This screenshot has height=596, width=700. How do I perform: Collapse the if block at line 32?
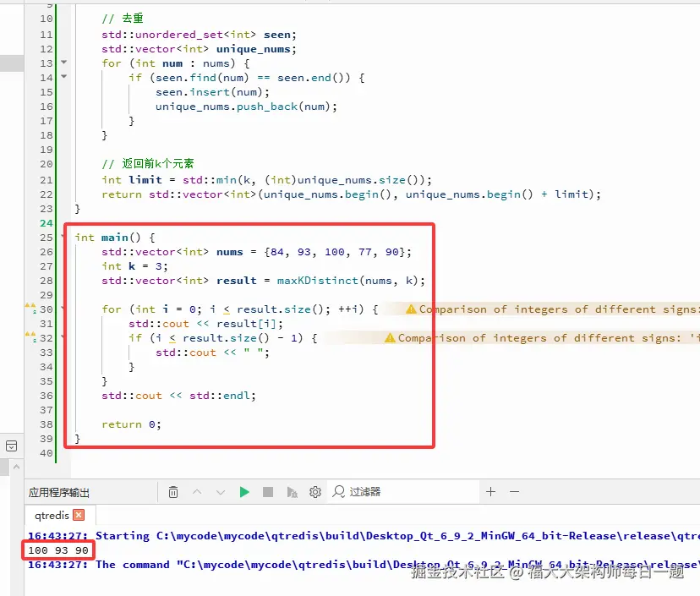pyautogui.click(x=63, y=337)
